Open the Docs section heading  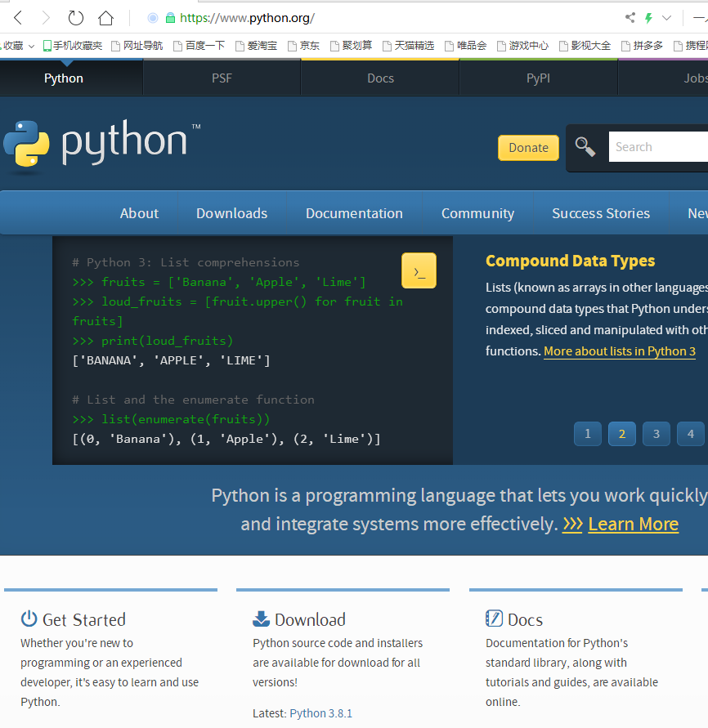[x=525, y=620]
